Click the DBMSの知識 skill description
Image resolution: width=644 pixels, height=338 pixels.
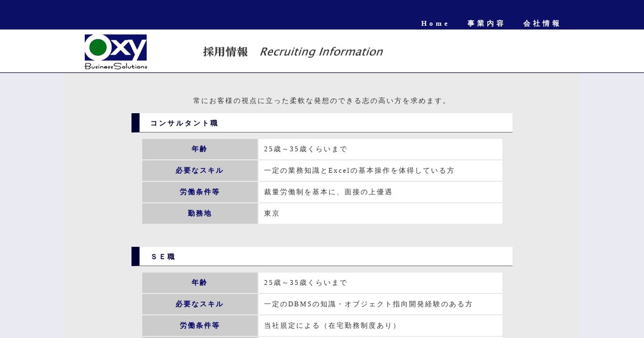[x=380, y=304]
